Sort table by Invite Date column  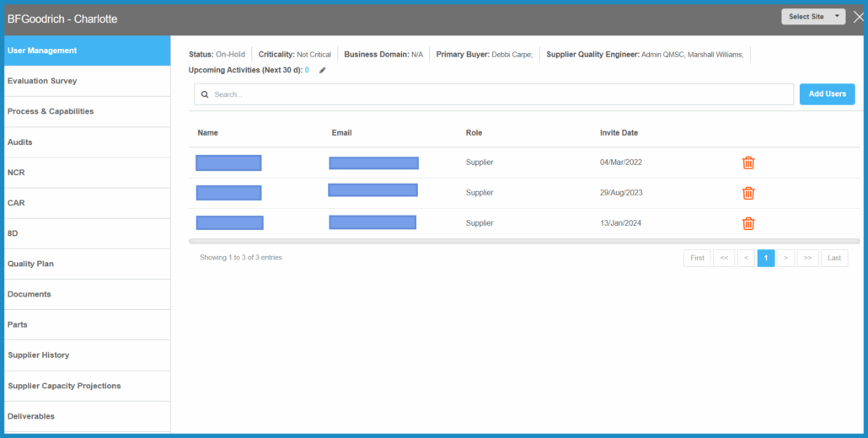[619, 133]
